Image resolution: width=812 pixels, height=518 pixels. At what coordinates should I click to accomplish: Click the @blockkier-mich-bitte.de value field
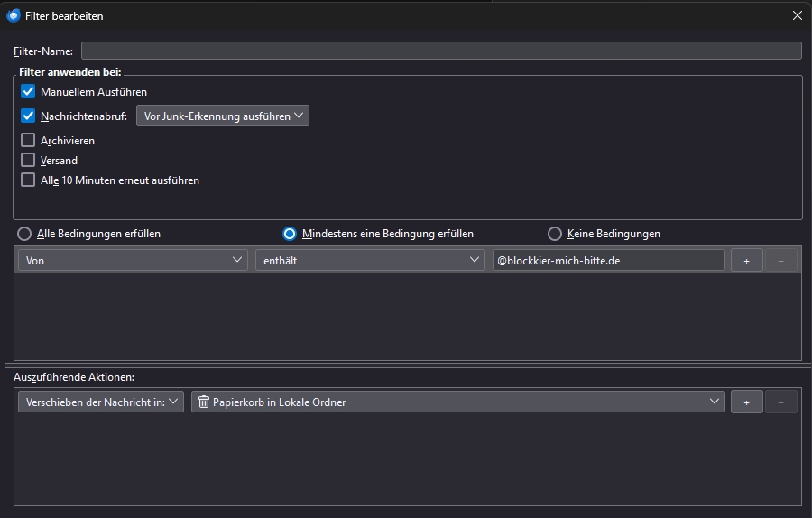point(608,260)
